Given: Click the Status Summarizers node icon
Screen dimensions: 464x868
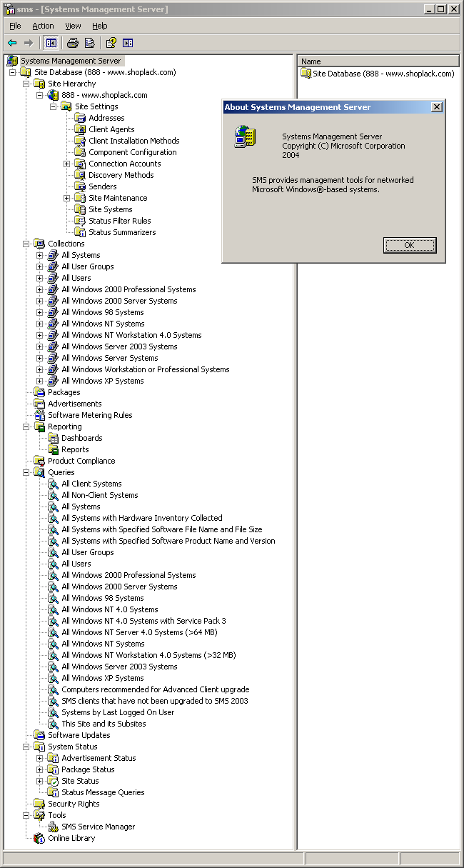Looking at the screenshot, I should [80, 232].
